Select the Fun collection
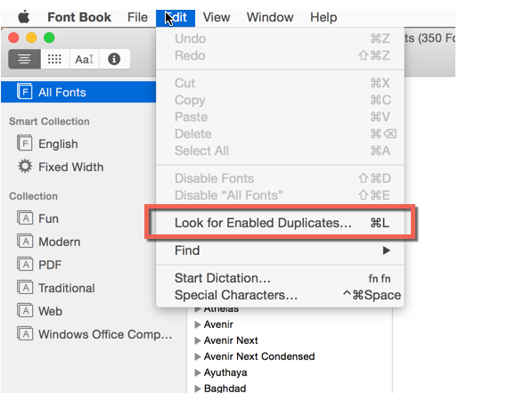The width and height of the screenshot is (532, 418). [x=48, y=218]
